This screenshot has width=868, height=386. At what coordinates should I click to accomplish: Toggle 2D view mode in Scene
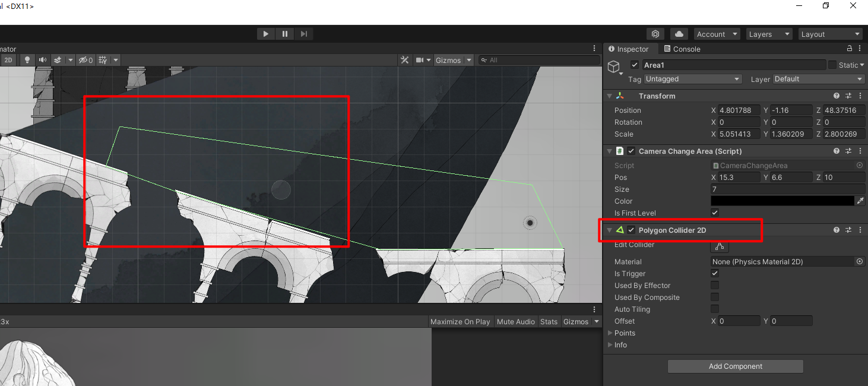click(8, 60)
